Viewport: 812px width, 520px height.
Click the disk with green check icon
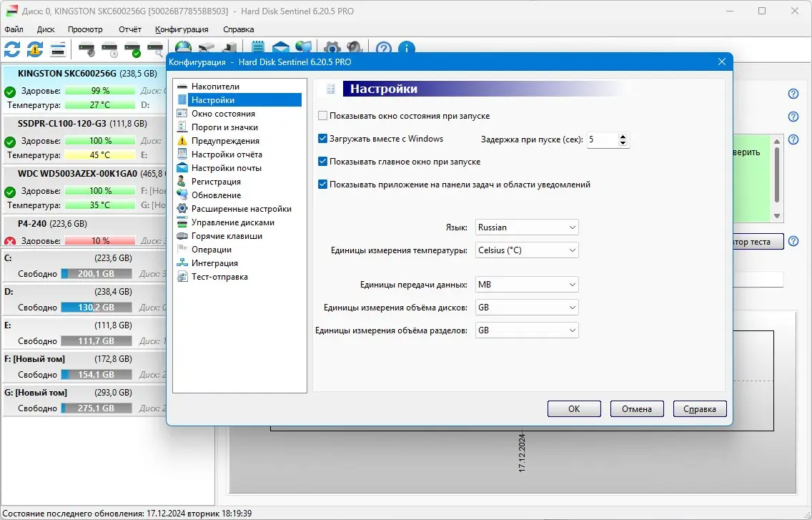[x=132, y=49]
